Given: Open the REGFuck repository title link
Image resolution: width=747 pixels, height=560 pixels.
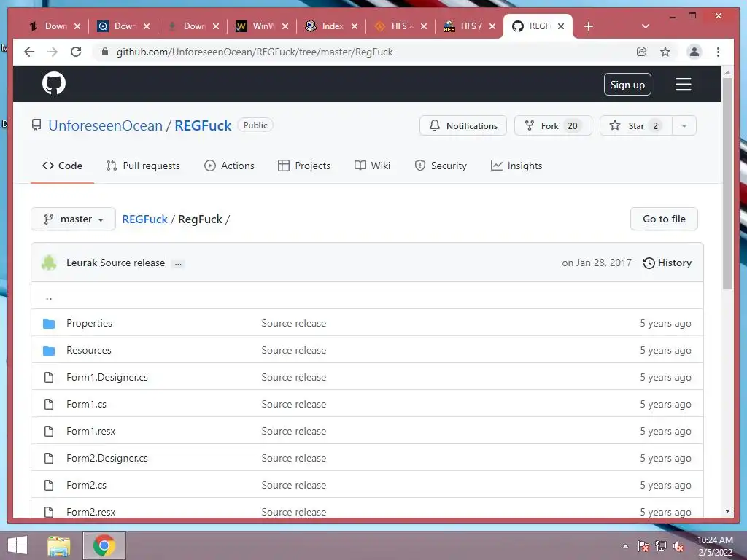Looking at the screenshot, I should pyautogui.click(x=203, y=125).
